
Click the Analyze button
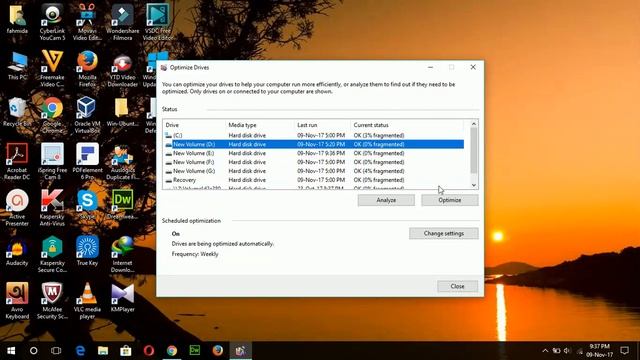(386, 200)
